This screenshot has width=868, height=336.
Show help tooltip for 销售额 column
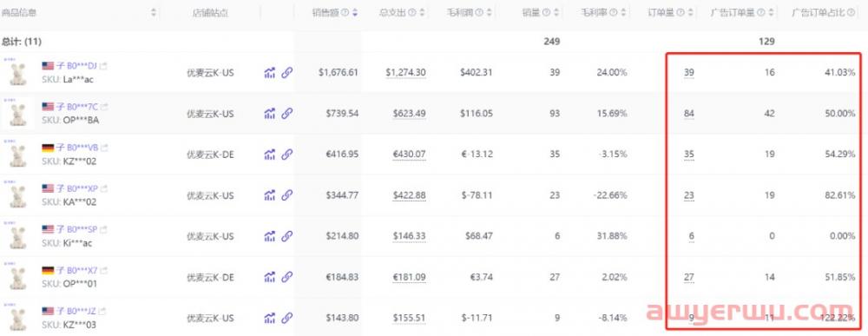click(x=345, y=13)
